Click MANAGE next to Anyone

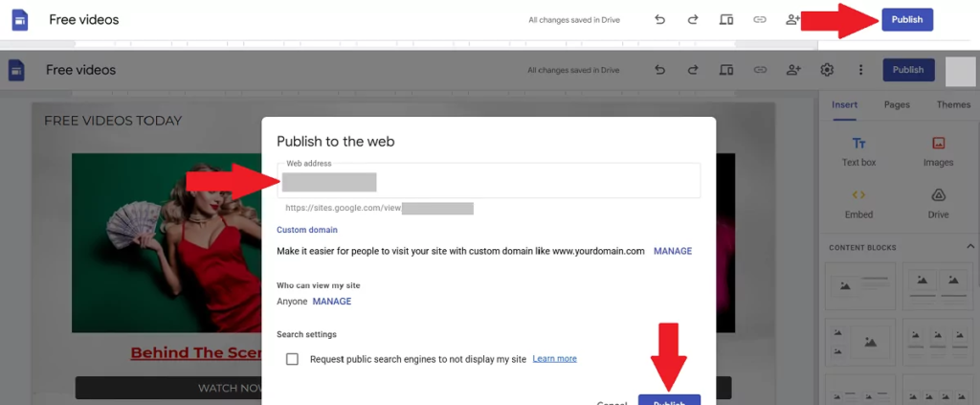point(332,302)
